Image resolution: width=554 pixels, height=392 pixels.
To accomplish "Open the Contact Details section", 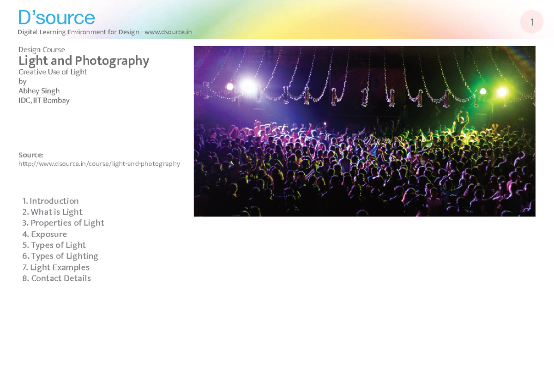I will pyautogui.click(x=57, y=278).
